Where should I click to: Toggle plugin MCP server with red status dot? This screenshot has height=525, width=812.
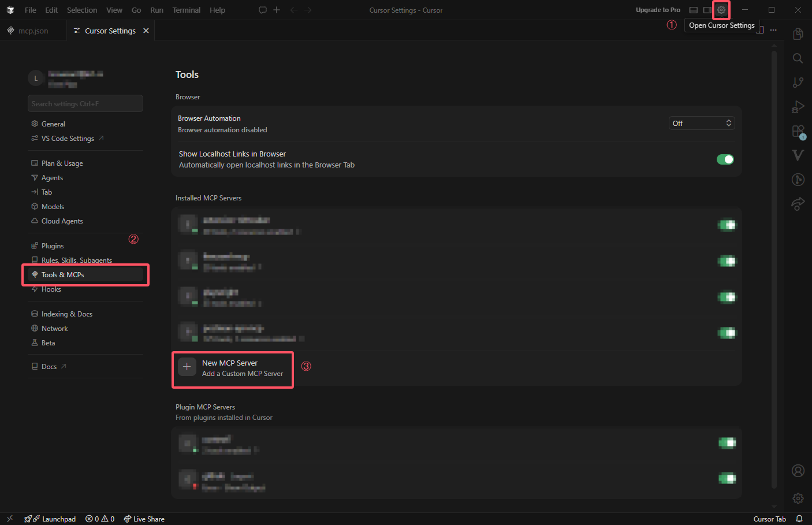(x=727, y=478)
